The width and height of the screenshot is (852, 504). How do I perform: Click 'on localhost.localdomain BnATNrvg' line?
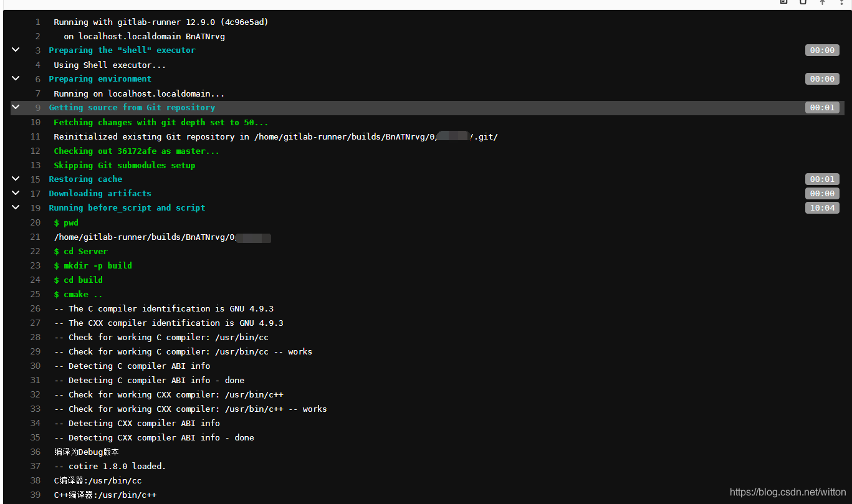pyautogui.click(x=145, y=36)
